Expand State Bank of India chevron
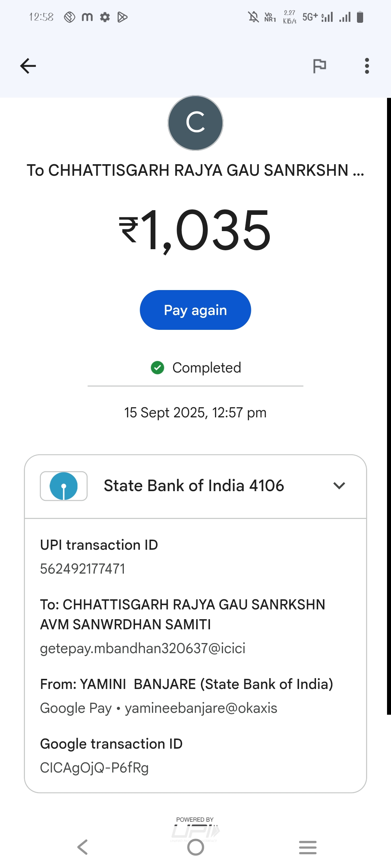The width and height of the screenshot is (391, 868). (x=339, y=486)
